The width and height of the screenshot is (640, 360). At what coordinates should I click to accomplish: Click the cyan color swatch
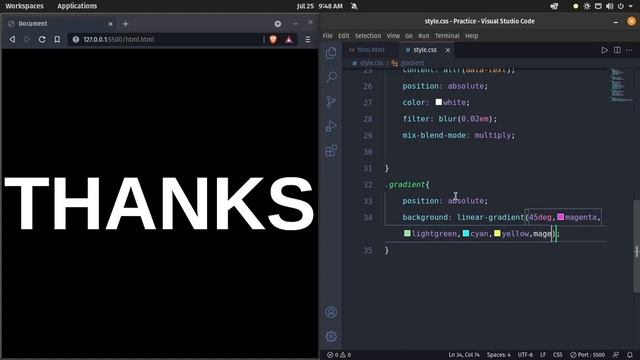[x=466, y=233]
